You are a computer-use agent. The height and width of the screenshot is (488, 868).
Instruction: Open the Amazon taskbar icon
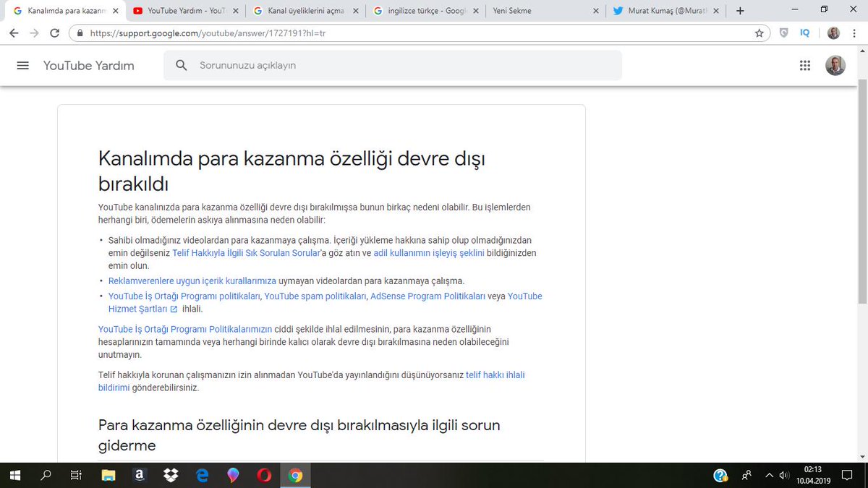140,475
